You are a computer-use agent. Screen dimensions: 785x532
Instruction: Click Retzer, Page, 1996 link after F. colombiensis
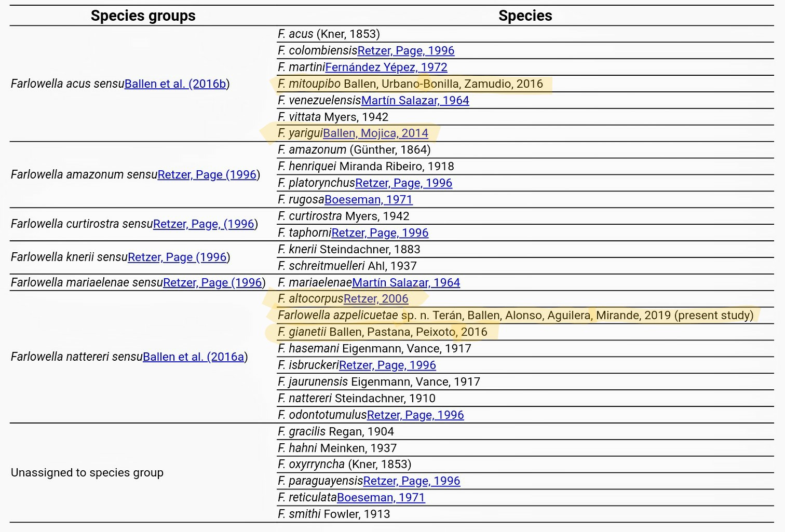406,50
